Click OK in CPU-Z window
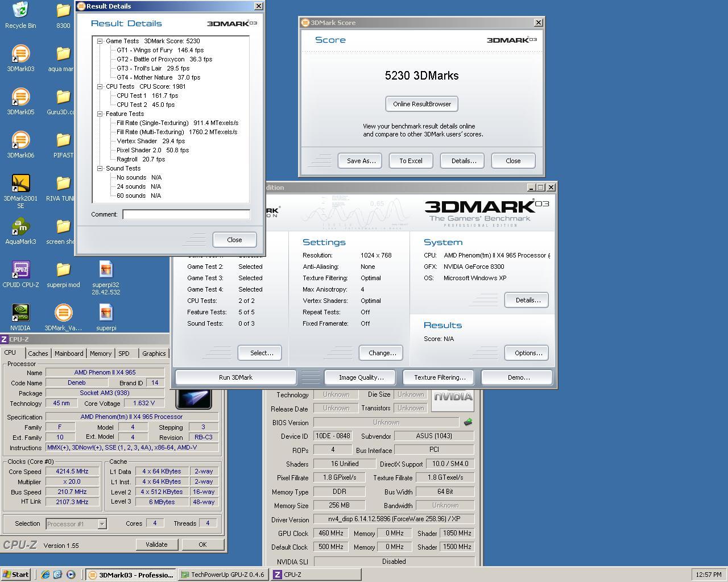 pyautogui.click(x=202, y=544)
